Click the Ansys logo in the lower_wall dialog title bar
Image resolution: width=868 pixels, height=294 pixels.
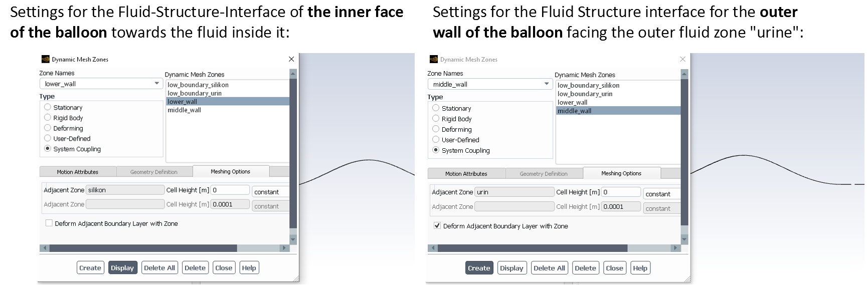point(46,59)
